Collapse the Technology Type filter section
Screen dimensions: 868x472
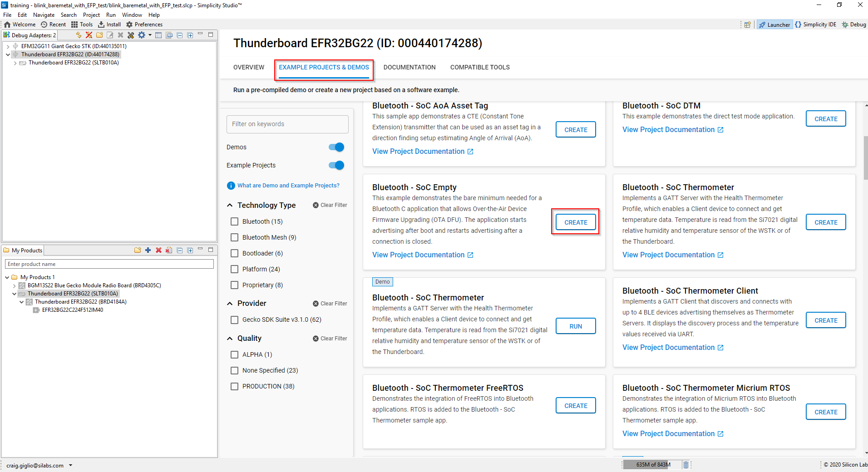[x=230, y=205]
